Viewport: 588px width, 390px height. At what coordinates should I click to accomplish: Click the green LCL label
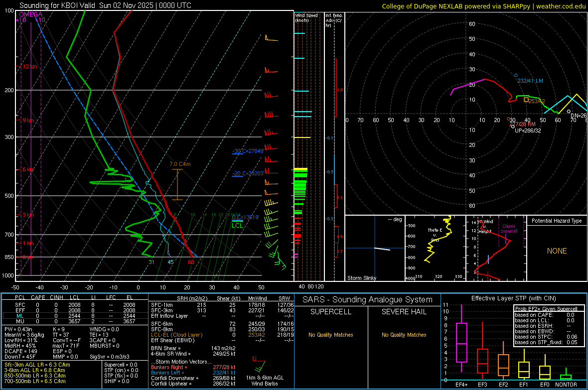(237, 225)
